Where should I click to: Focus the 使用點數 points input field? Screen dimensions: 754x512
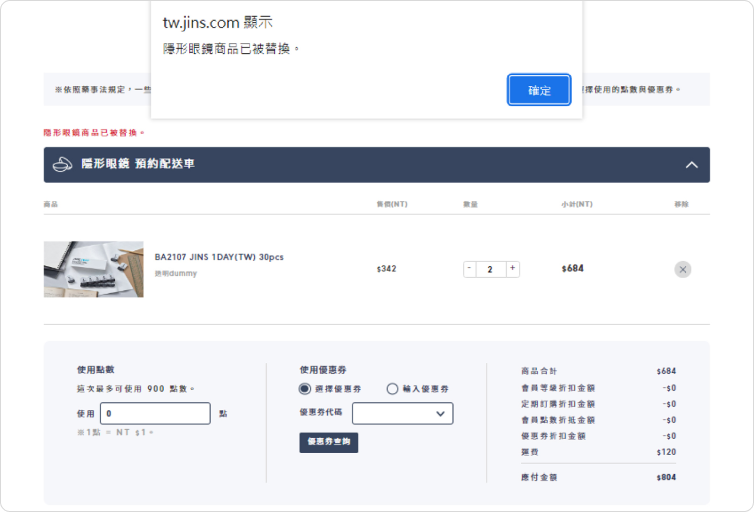click(x=155, y=413)
